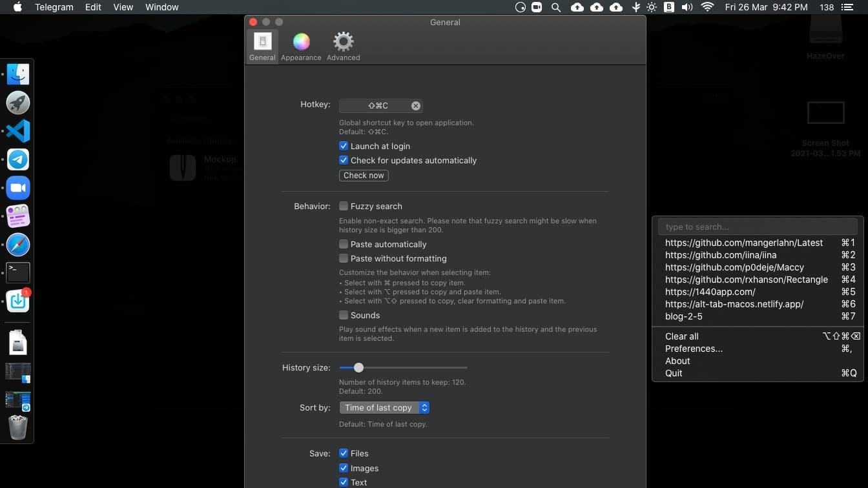868x488 pixels.
Task: Open the Sort by dropdown
Action: point(384,407)
